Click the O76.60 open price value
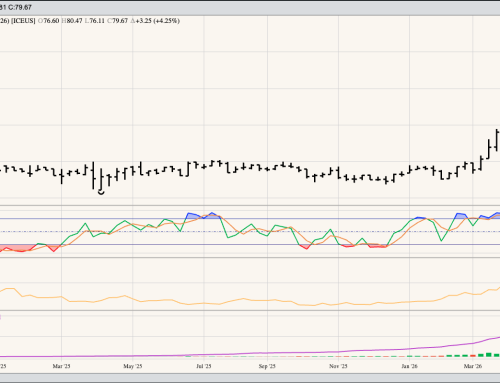This screenshot has height=383, width=500. (x=48, y=21)
